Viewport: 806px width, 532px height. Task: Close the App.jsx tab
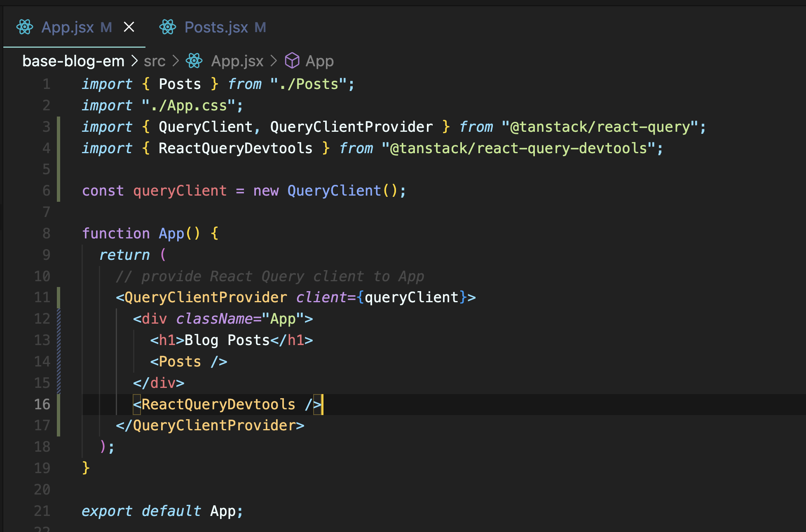pos(129,27)
